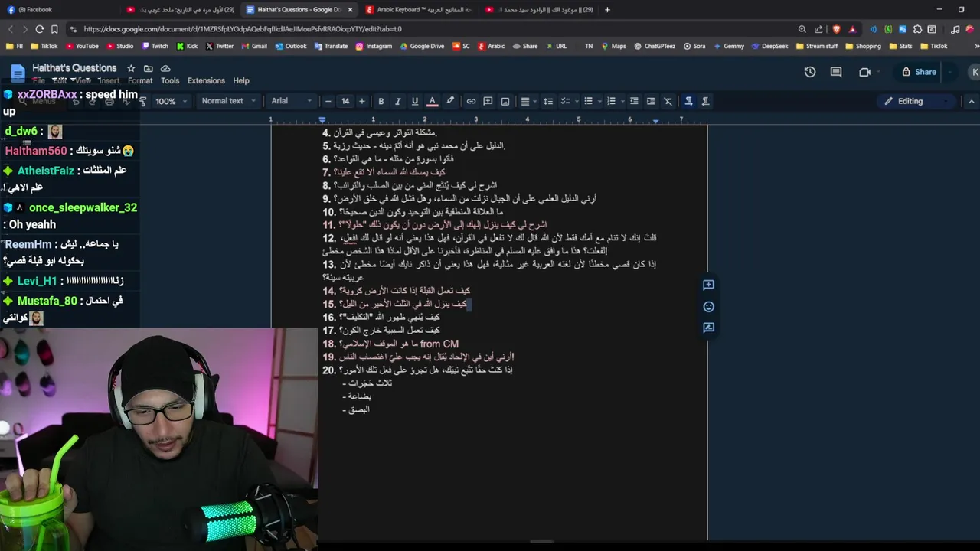Open the Extensions menu
This screenshot has width=980, height=551.
click(206, 80)
